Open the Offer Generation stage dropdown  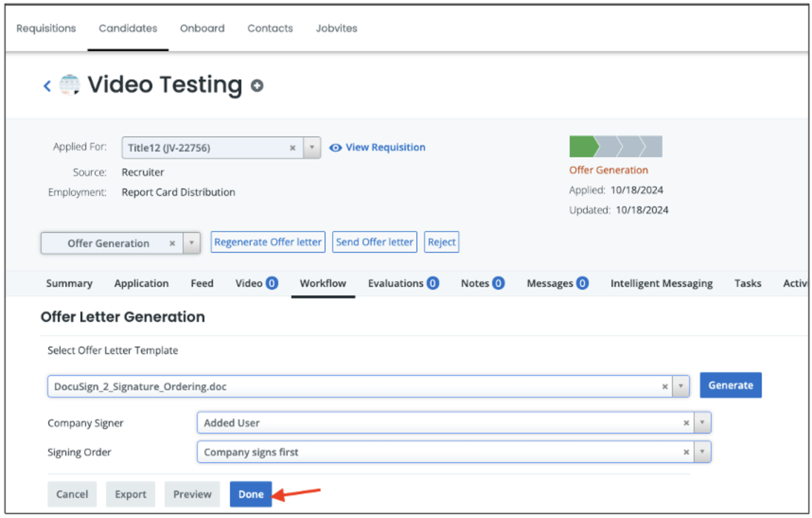[x=192, y=243]
